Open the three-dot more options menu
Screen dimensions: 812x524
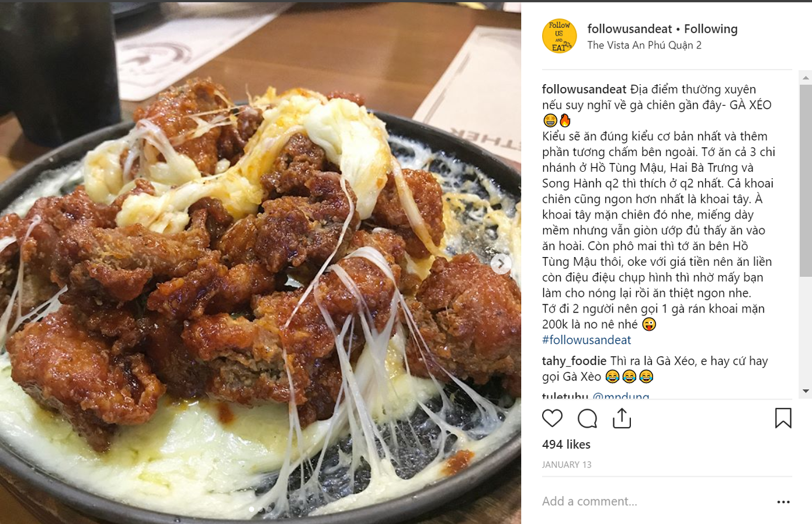[783, 502]
